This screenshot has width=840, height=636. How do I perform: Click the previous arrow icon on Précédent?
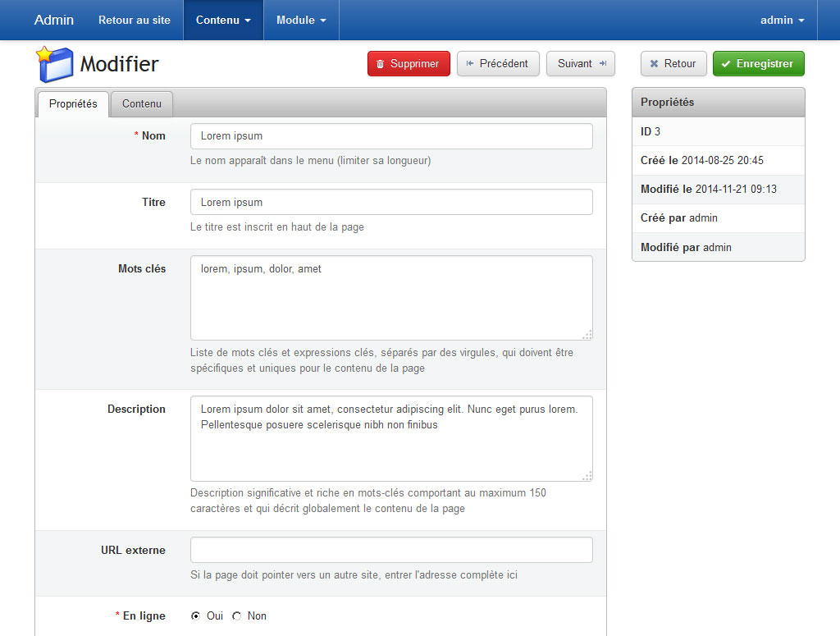coord(470,64)
